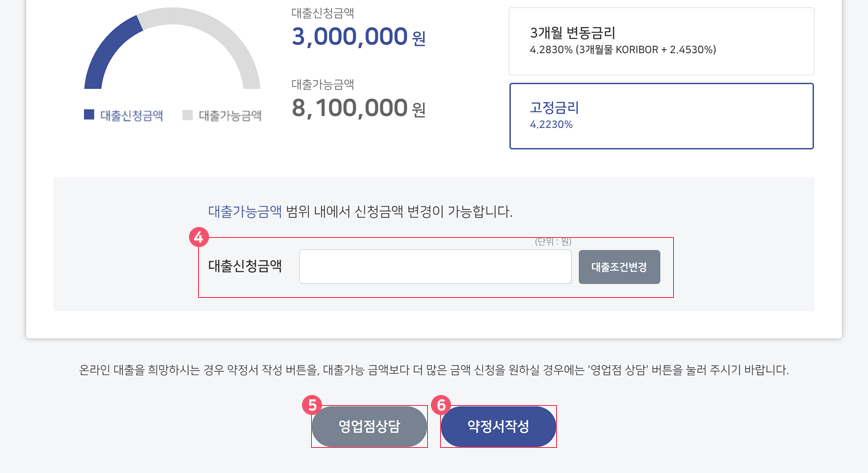This screenshot has width=868, height=473.
Task: Click the red number 6 marker badge
Action: point(441,405)
